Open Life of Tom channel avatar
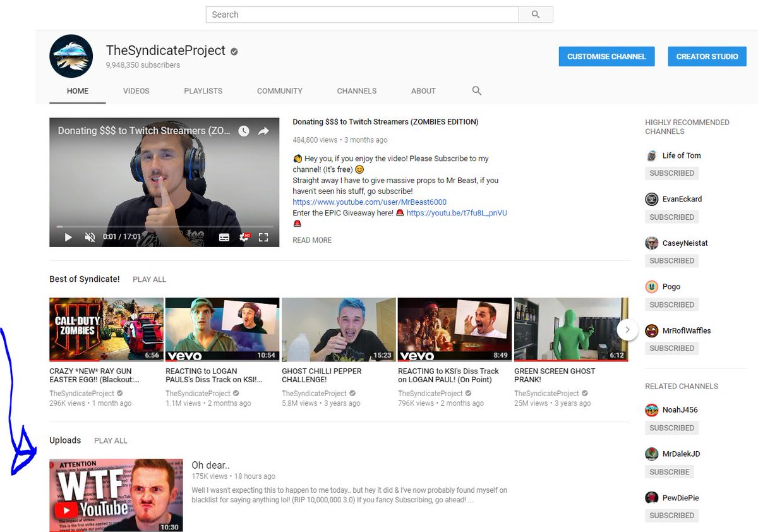The image size is (758, 532). tap(651, 155)
